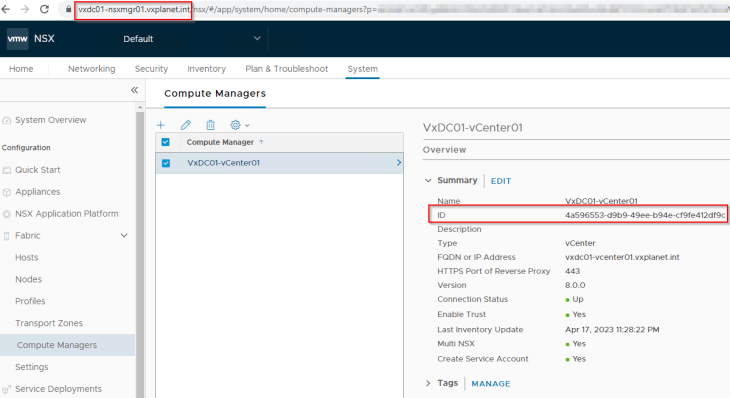Click the Compute Managers page tab
Image resolution: width=730 pixels, height=398 pixels.
(215, 94)
